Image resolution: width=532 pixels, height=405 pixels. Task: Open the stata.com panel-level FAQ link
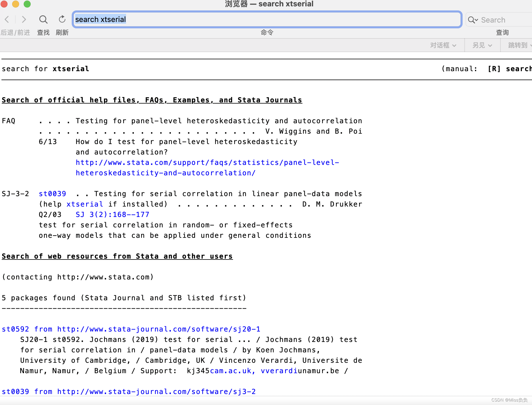(x=207, y=163)
